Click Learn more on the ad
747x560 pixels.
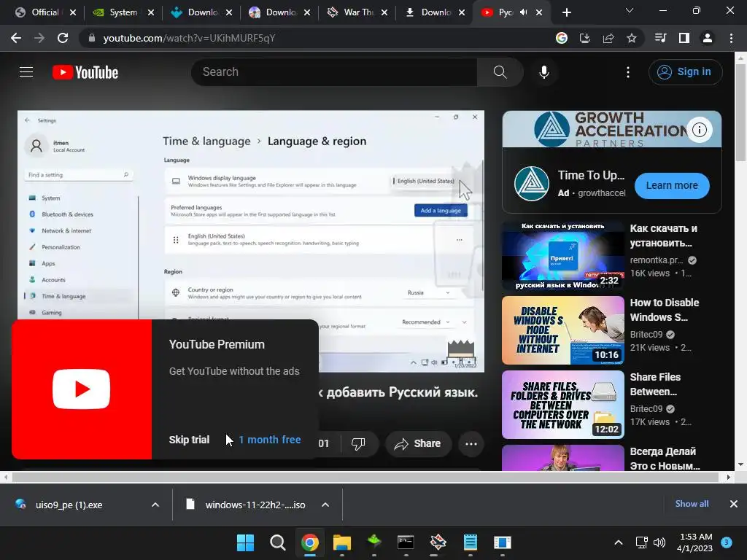[x=672, y=185]
